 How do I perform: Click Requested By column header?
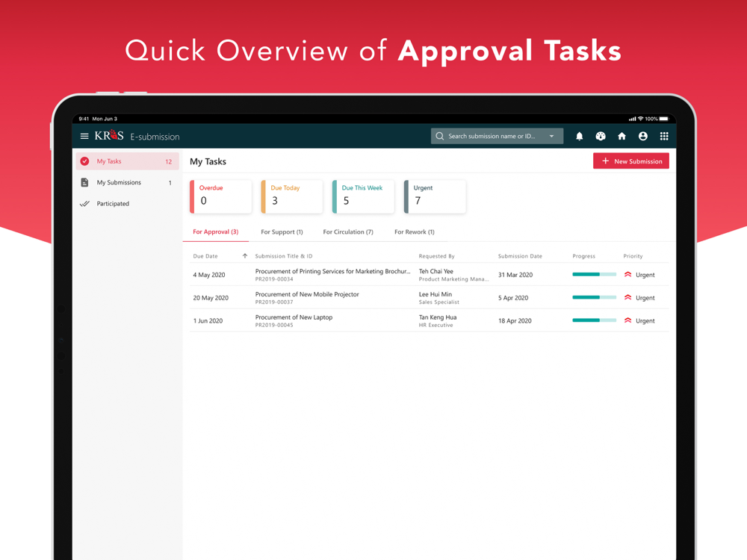click(436, 256)
